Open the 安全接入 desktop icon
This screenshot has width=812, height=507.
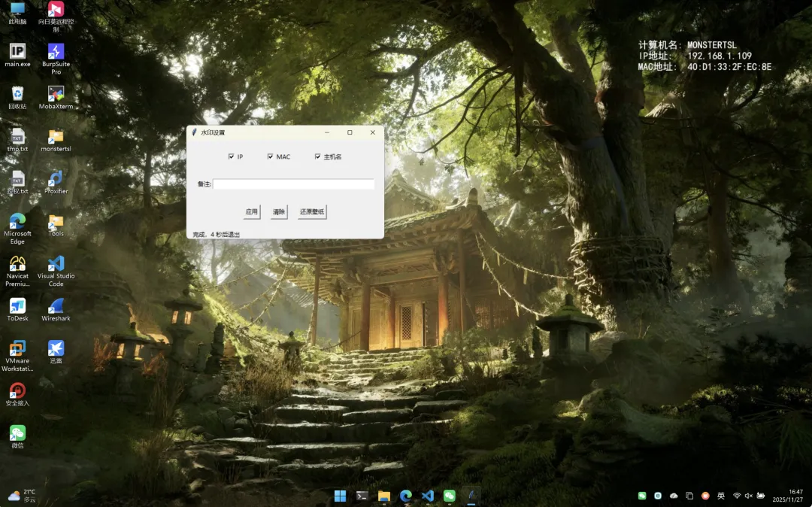(17, 395)
